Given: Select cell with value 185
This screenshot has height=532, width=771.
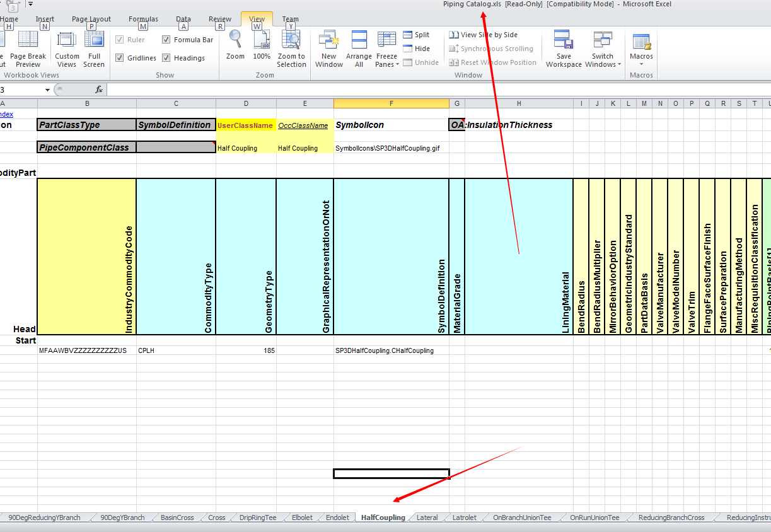Looking at the screenshot, I should (246, 350).
